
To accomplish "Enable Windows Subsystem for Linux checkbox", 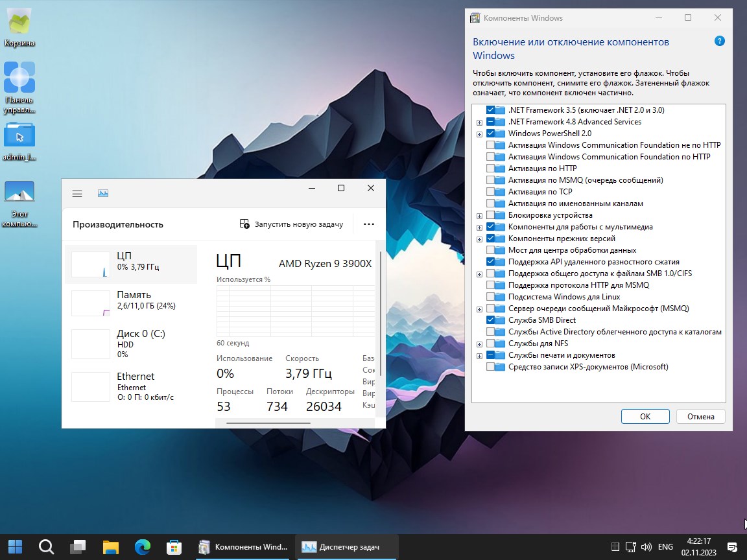I will coord(491,297).
